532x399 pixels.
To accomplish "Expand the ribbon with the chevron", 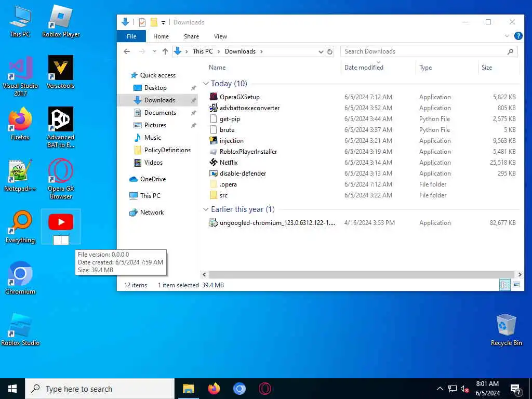I will 507,36.
